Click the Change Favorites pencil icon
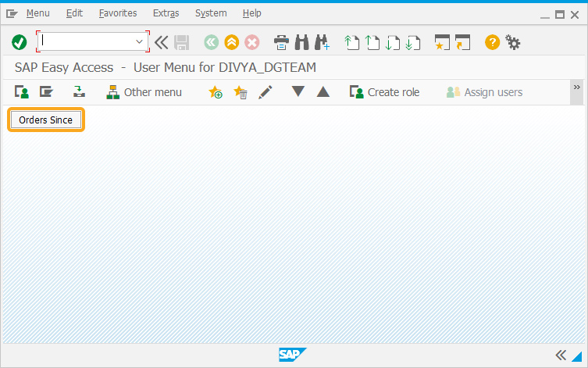The width and height of the screenshot is (588, 368). point(265,92)
